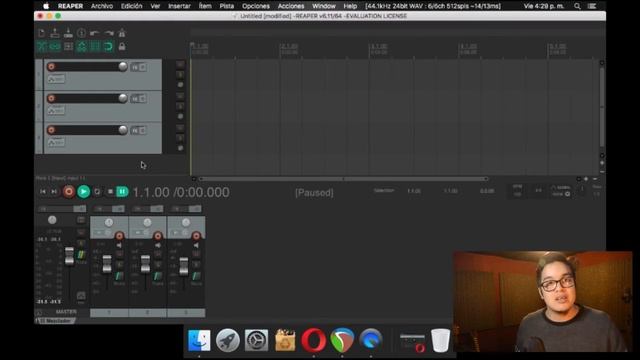Screen dimensions: 640x360
Task: Arm track 1 for recording
Action: [51, 67]
